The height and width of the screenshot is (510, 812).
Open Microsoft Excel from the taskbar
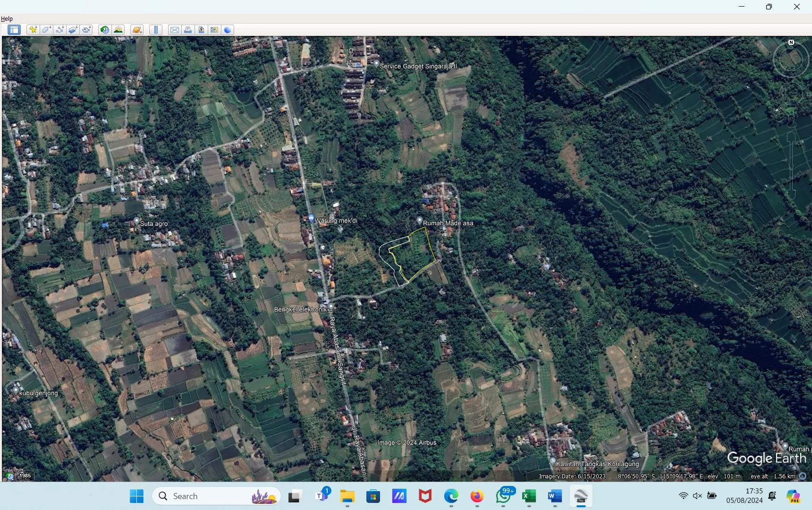[529, 496]
